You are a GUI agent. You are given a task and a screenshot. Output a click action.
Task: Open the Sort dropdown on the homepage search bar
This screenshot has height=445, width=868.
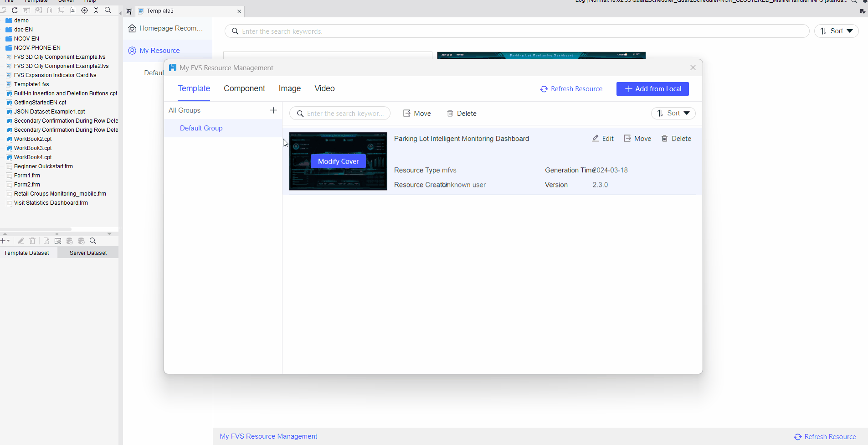[x=836, y=31]
